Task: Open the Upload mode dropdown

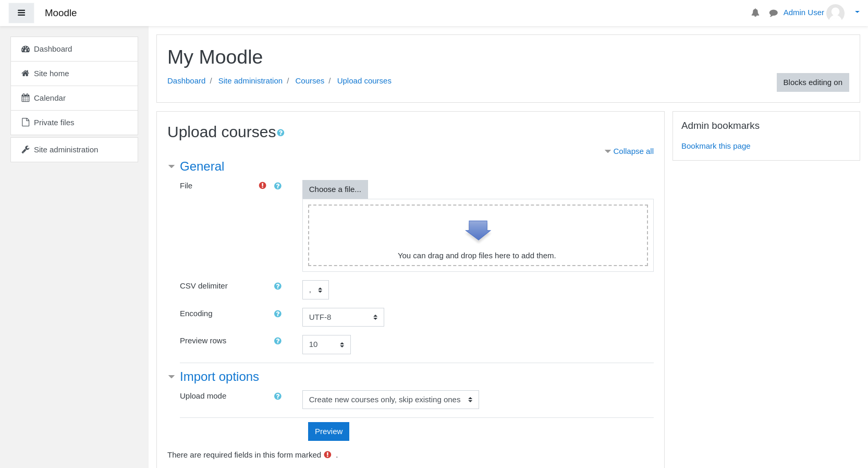Action: pos(390,400)
